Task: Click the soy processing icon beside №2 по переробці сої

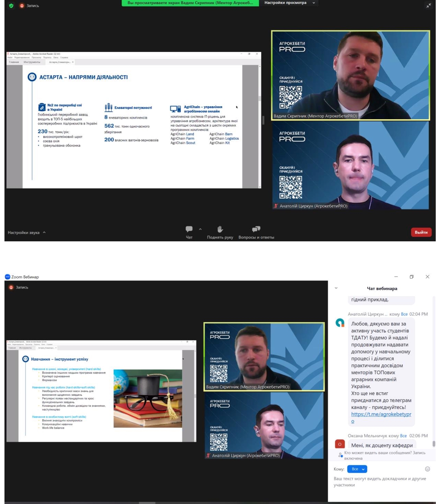Action: (42, 107)
